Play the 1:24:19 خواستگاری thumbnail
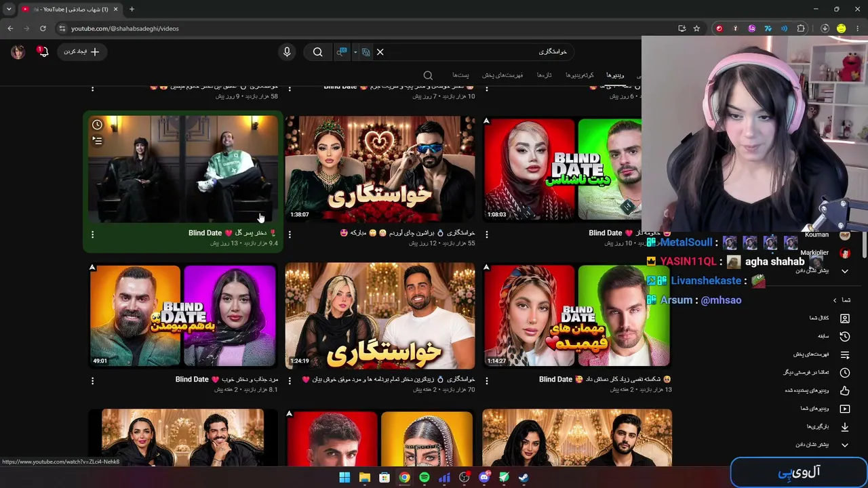Screen dimensions: 868x488 (x=380, y=315)
